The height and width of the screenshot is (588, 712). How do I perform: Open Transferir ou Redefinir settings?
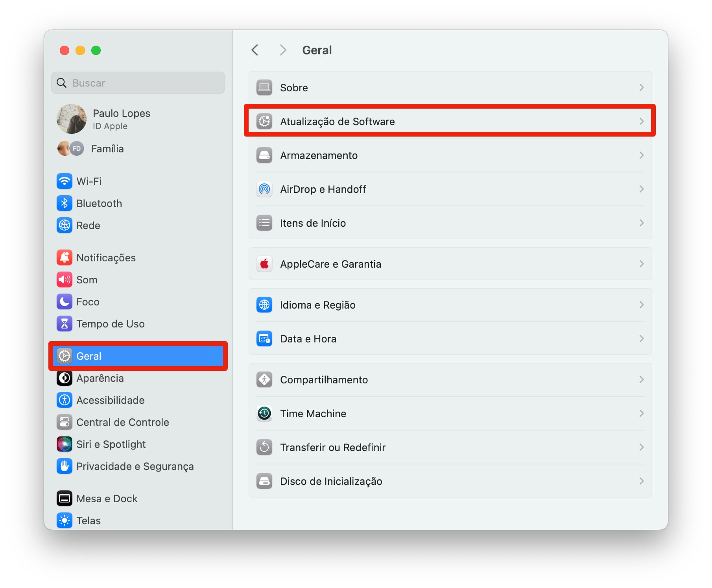tap(332, 447)
